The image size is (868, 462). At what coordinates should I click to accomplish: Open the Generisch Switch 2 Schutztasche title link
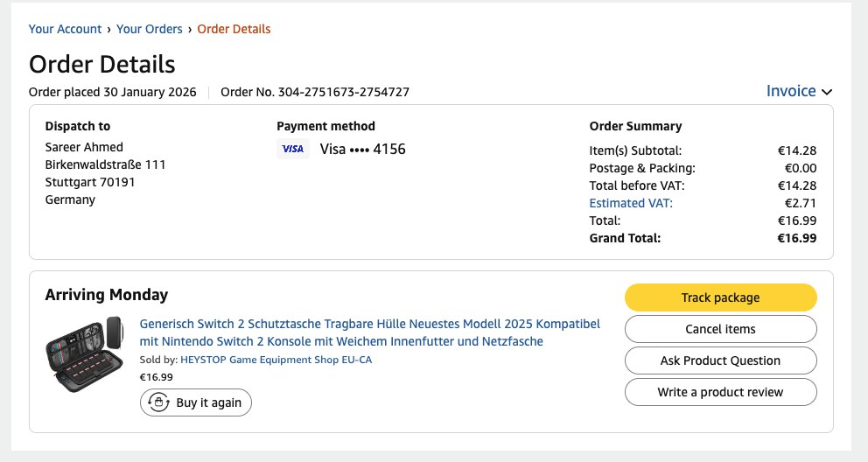pos(369,332)
